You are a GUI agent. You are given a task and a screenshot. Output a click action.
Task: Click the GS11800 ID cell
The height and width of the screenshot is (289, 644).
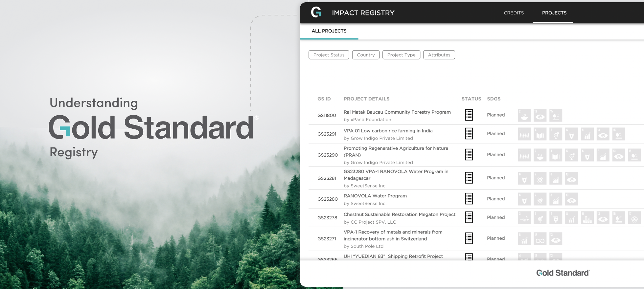coord(327,115)
